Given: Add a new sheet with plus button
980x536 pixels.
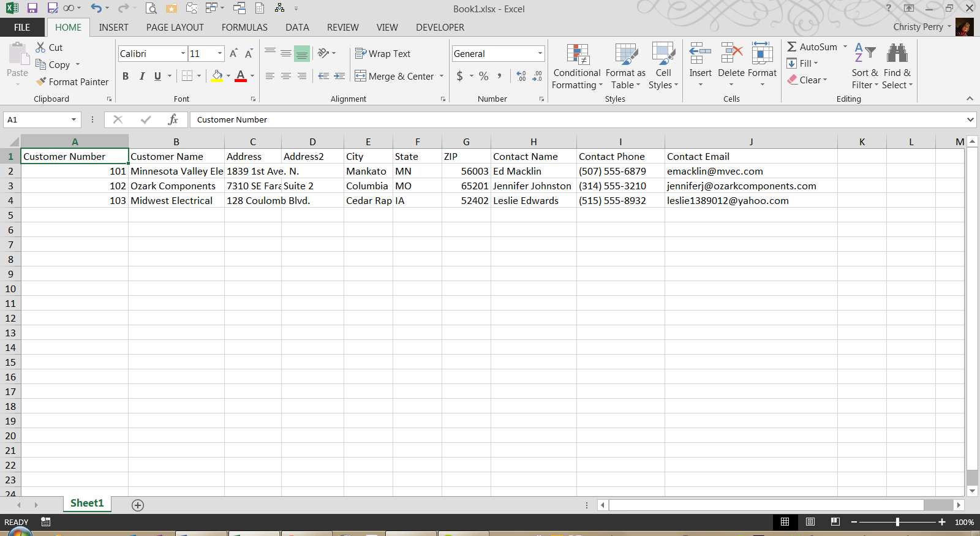Looking at the screenshot, I should click(x=138, y=505).
